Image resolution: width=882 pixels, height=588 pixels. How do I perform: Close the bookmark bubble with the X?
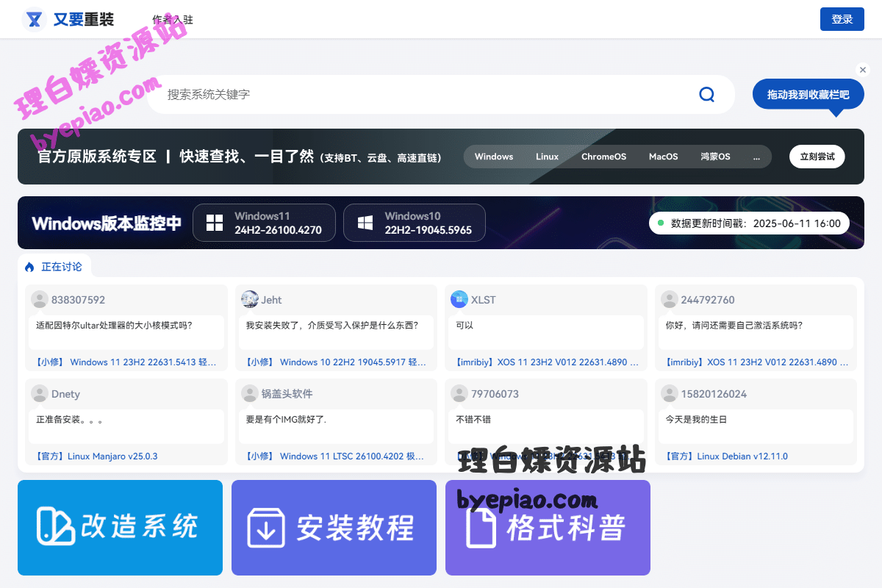pos(863,70)
